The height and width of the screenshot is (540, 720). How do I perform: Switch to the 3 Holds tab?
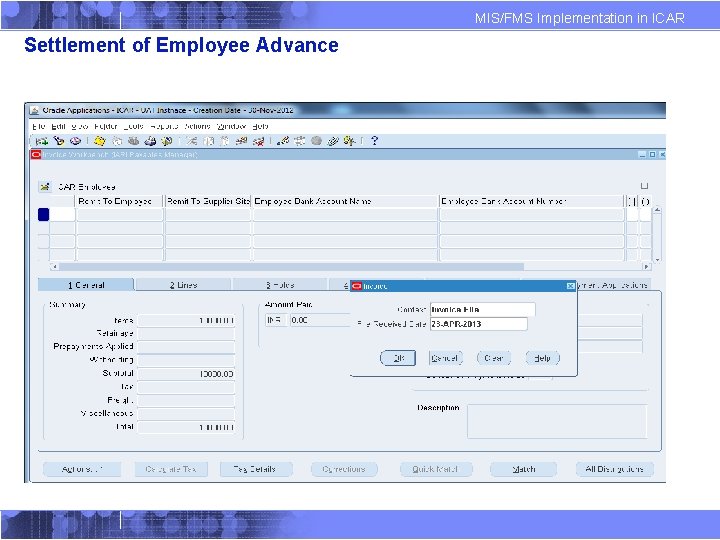point(280,285)
